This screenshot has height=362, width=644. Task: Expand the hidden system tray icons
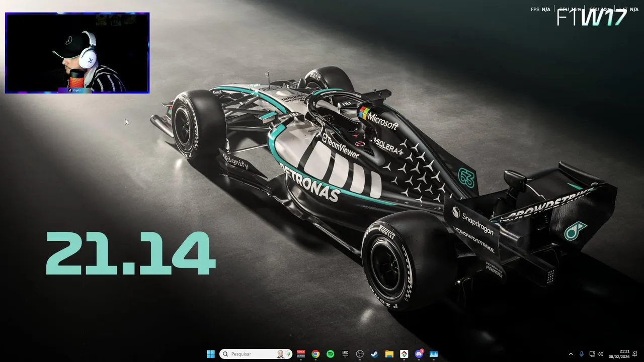coord(571,354)
